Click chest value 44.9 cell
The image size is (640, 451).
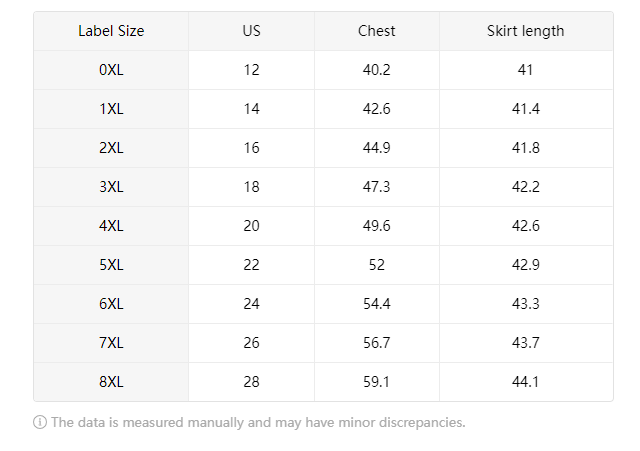coord(376,148)
